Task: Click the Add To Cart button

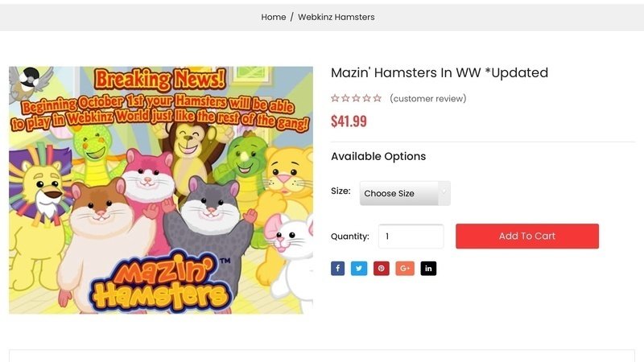Action: coord(527,237)
